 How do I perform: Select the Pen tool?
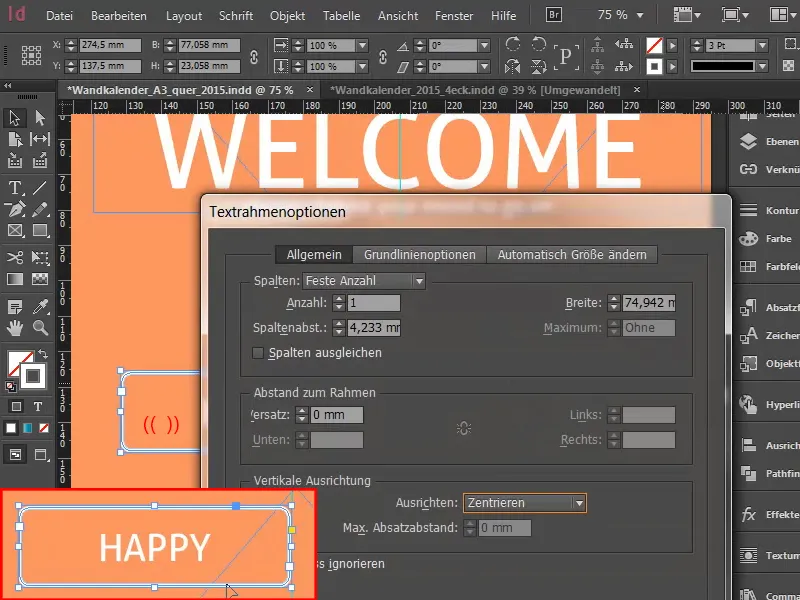(x=14, y=209)
